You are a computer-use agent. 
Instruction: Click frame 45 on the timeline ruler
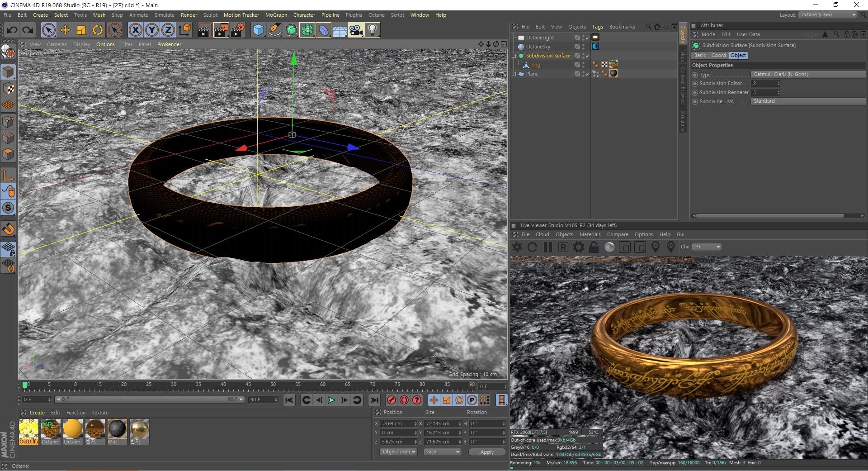[248, 385]
